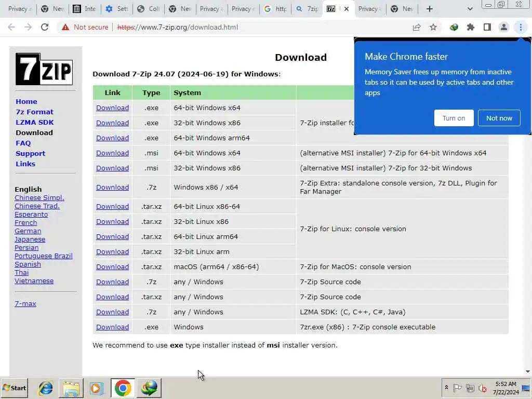Open the Not secure warning info

(85, 27)
